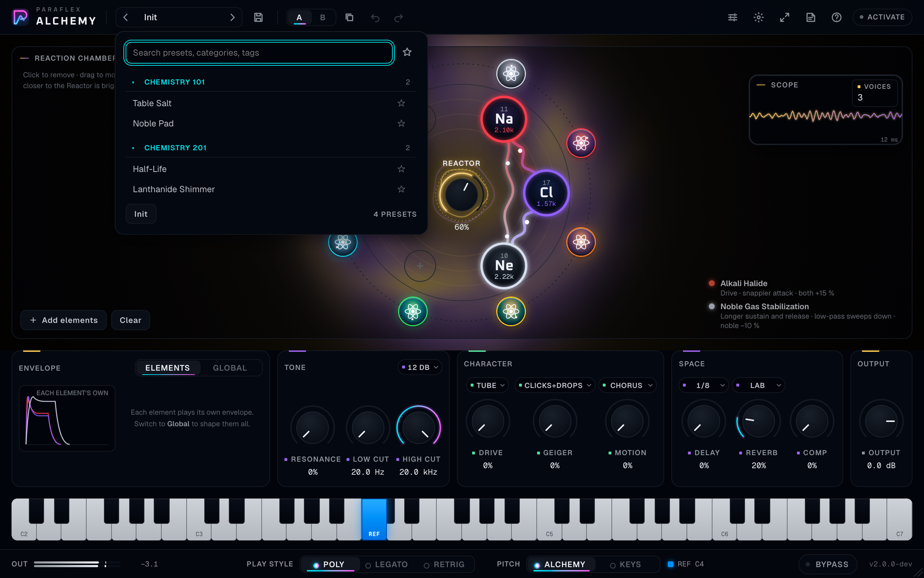Select the Na sodium element node
The image size is (924, 578).
tap(504, 119)
